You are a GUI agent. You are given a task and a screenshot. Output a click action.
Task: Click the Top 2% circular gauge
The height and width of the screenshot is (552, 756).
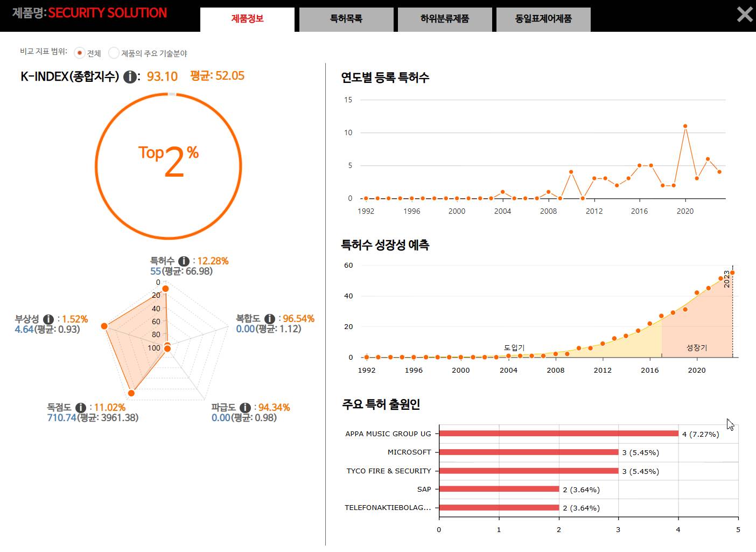coord(169,166)
